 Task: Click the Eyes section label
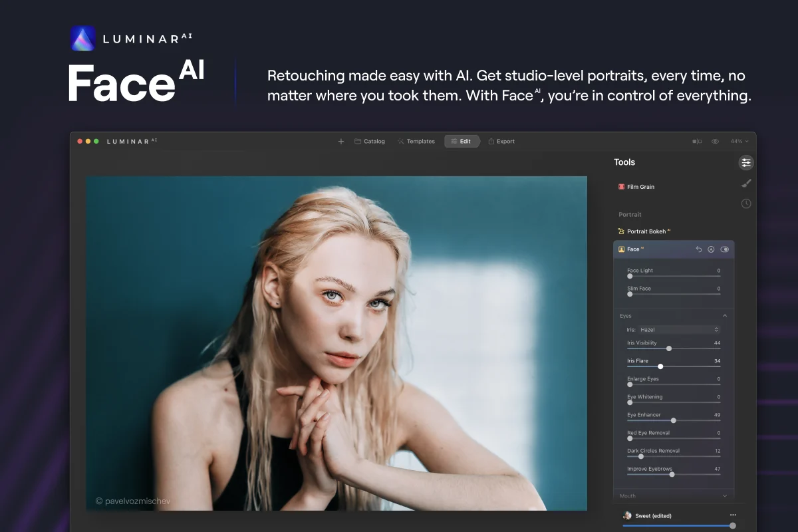click(626, 316)
